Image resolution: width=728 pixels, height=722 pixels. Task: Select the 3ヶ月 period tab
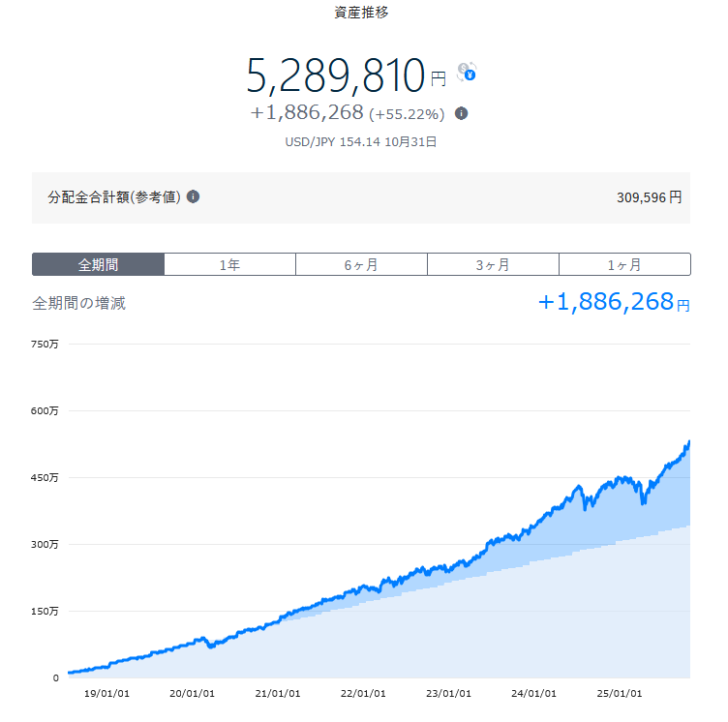[x=493, y=264]
